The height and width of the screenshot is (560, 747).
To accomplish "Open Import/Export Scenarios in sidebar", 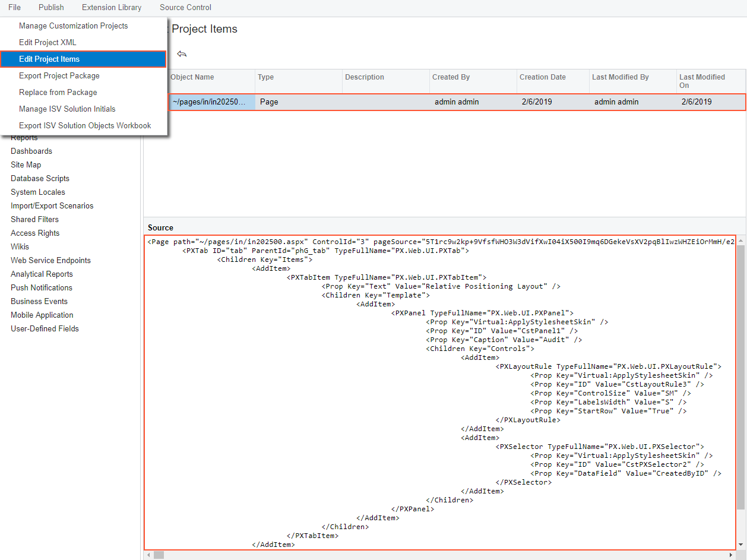I will click(52, 206).
